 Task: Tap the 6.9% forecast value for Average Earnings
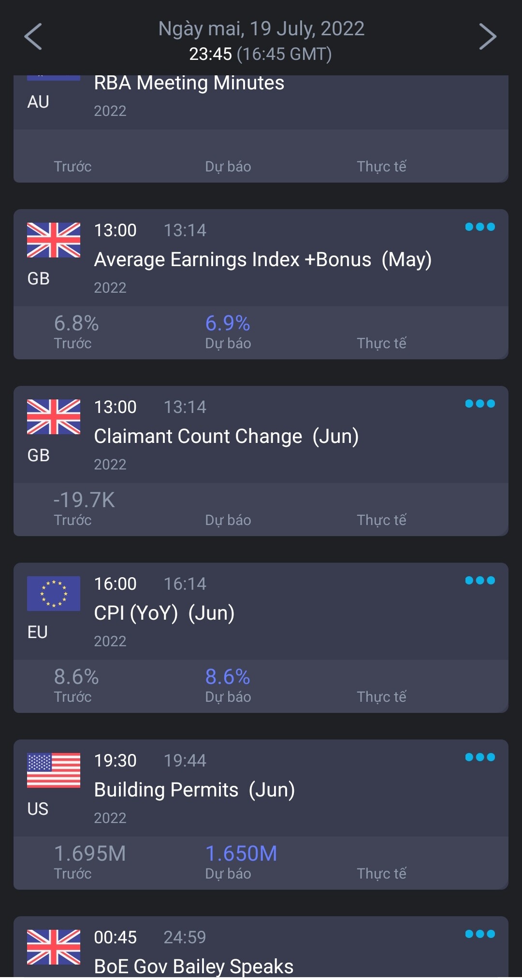[228, 324]
